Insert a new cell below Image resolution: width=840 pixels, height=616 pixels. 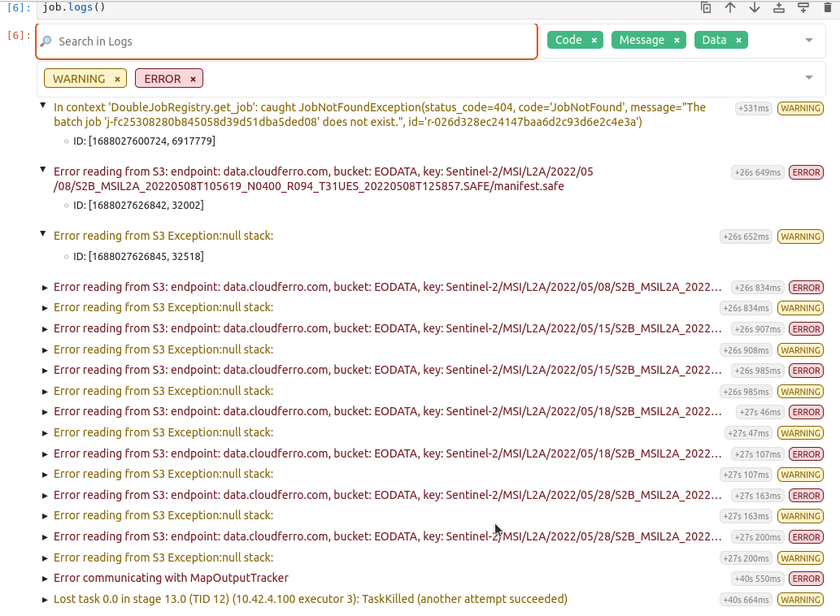803,7
